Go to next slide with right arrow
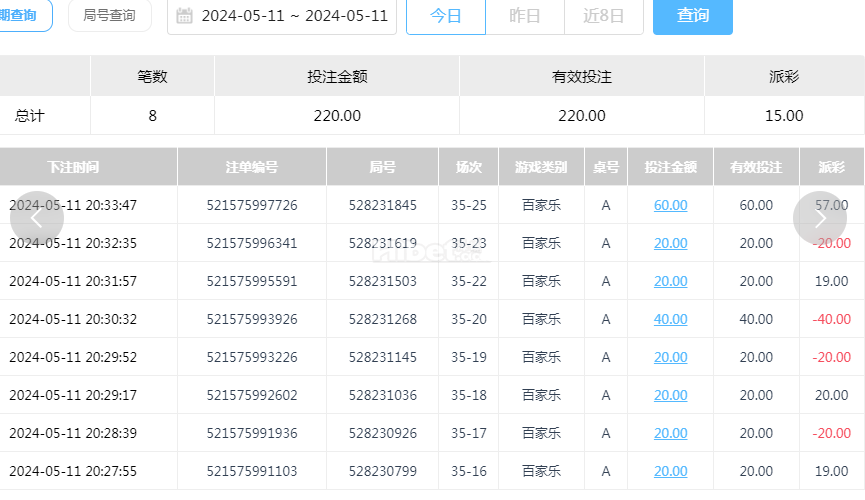 pyautogui.click(x=820, y=218)
